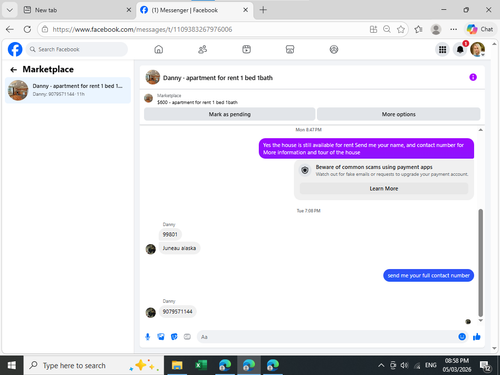Click the address bar URL
The image size is (500, 375).
tap(142, 29)
